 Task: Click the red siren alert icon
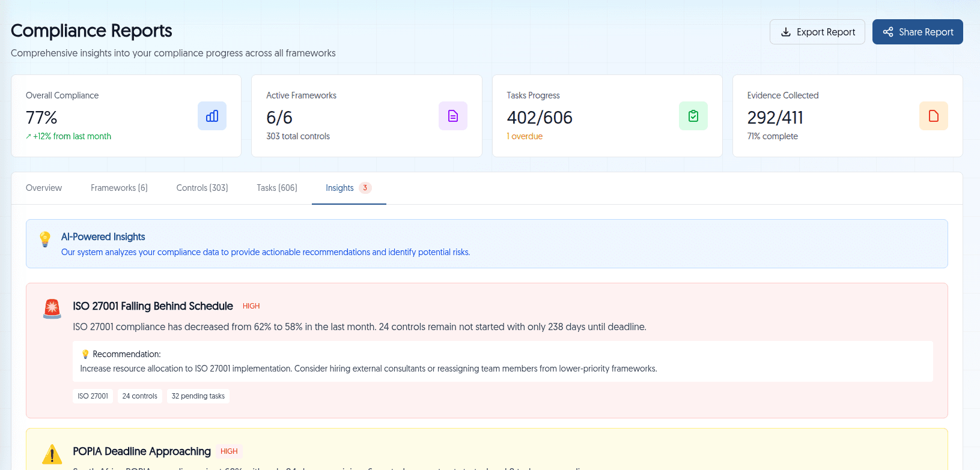52,309
